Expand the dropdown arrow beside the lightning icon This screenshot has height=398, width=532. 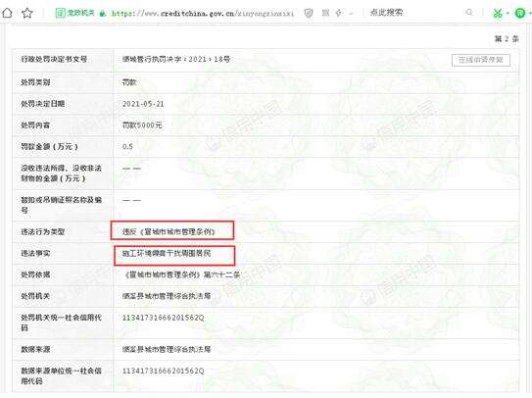[x=351, y=14]
